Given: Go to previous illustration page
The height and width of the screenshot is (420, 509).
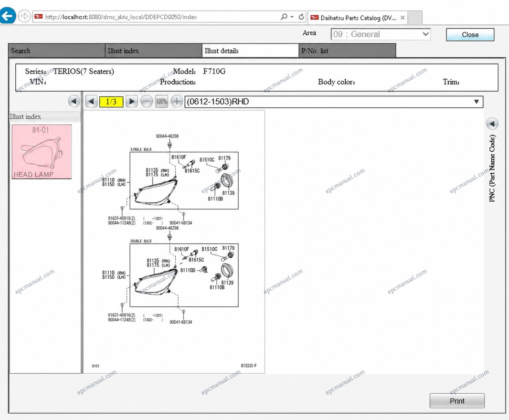Looking at the screenshot, I should 91,102.
